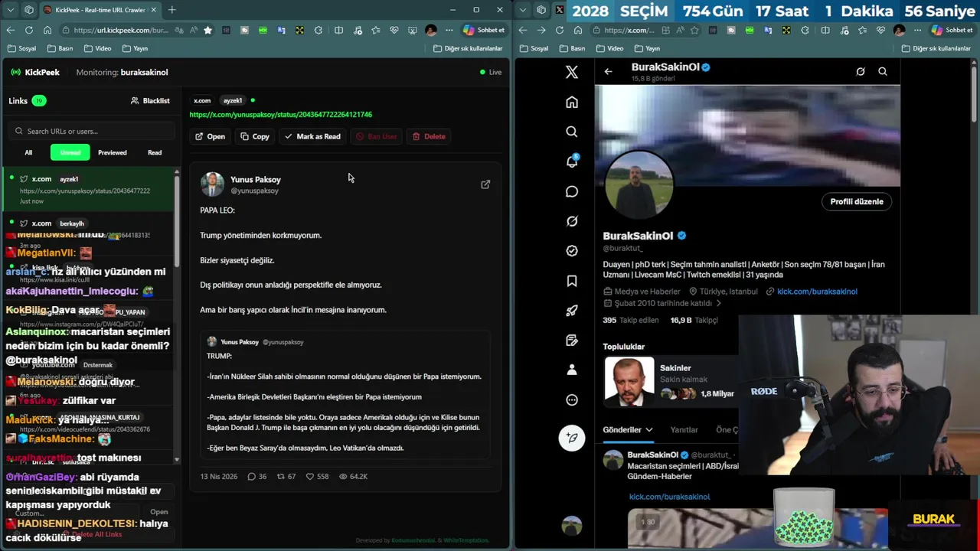Image resolution: width=980 pixels, height=551 pixels.
Task: Open yunuspaksoy status URL link
Action: 281,115
